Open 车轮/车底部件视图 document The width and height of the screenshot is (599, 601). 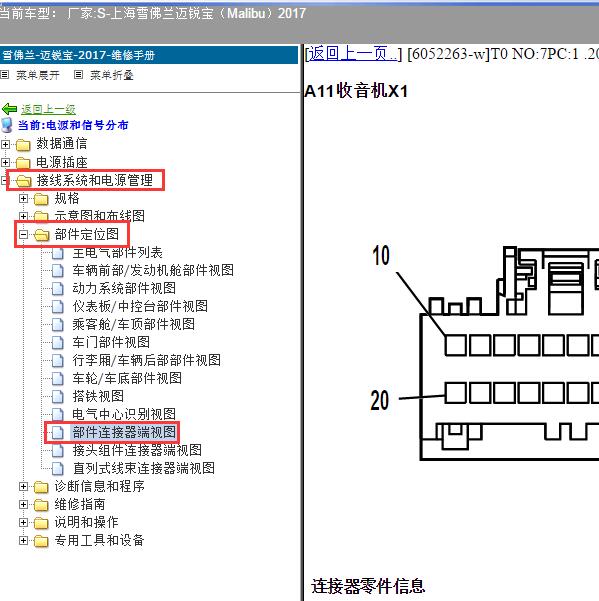click(127, 378)
